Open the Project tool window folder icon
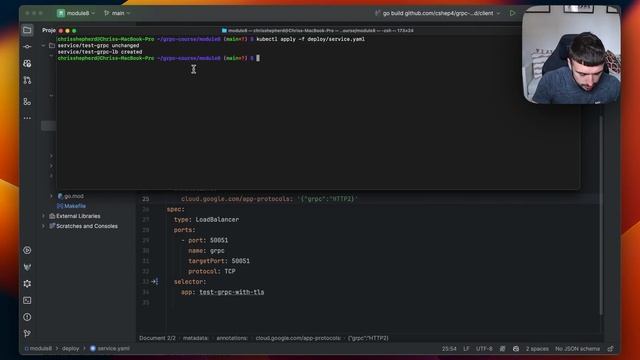The image size is (640, 360). [27, 30]
